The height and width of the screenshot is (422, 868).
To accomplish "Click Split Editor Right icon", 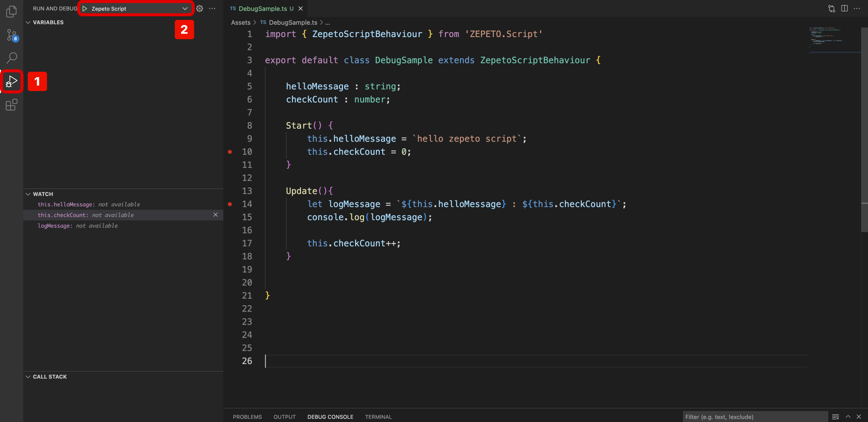I will (844, 8).
